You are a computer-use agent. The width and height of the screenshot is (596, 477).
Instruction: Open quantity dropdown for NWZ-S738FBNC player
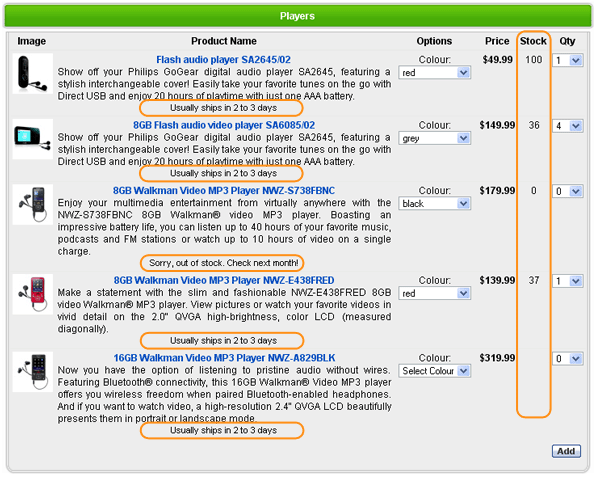tap(567, 191)
